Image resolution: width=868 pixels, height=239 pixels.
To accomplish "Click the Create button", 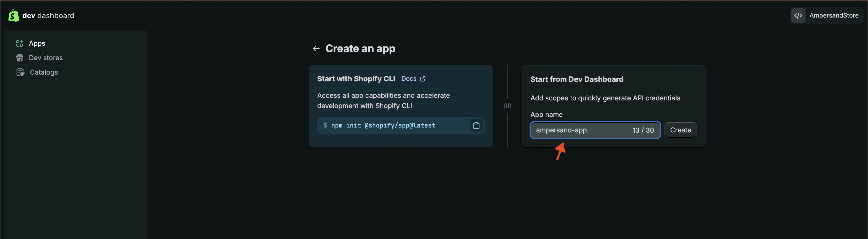I will coord(680,130).
